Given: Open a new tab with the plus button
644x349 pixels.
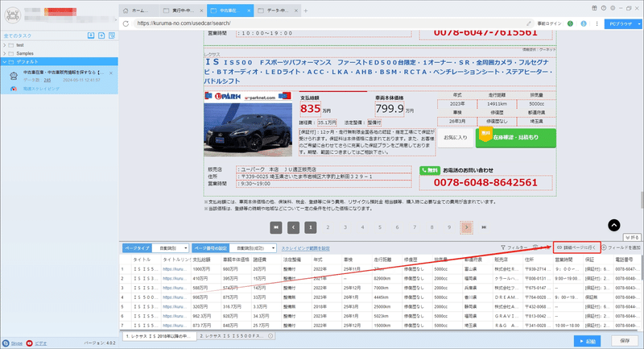Looking at the screenshot, I should (306, 10).
